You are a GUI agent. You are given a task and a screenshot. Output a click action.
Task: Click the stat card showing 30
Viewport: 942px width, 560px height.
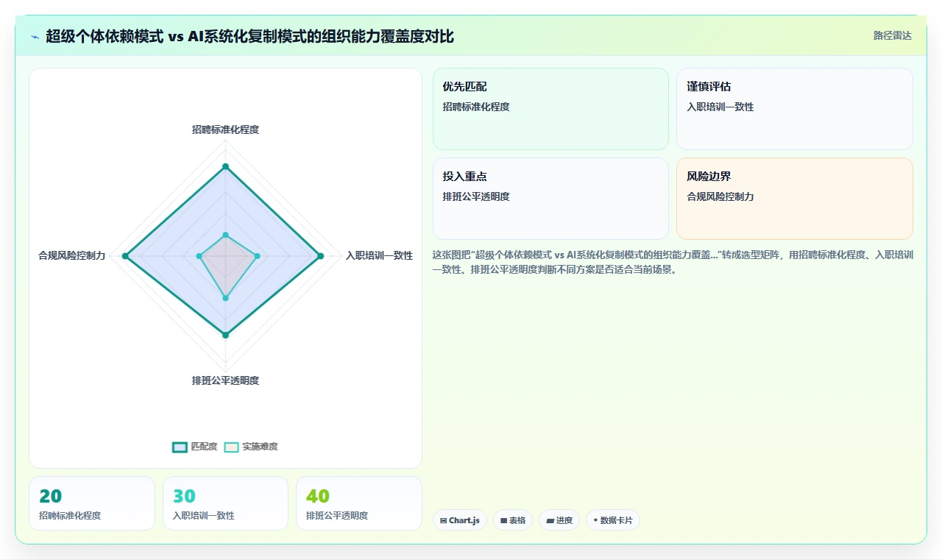(x=225, y=503)
